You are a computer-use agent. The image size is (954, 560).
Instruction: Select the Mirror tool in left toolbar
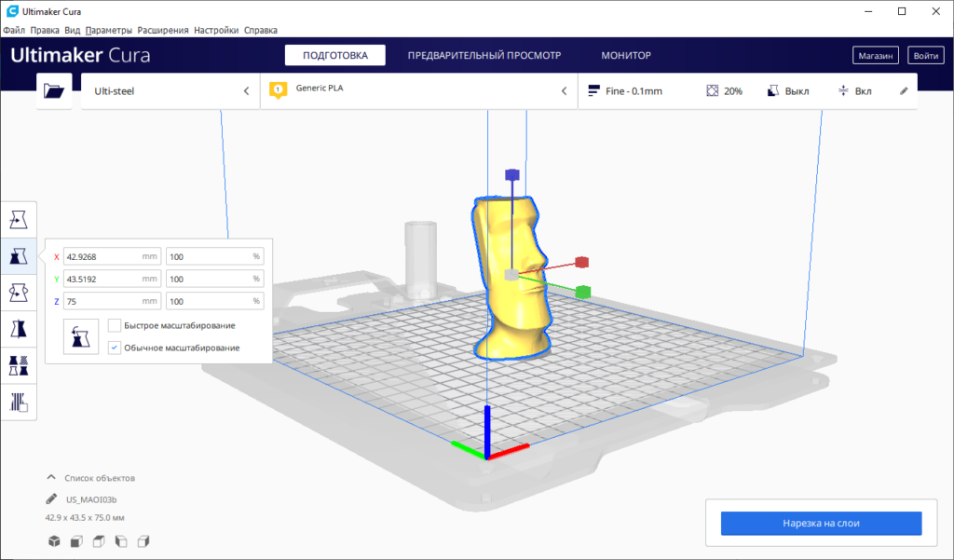click(18, 329)
